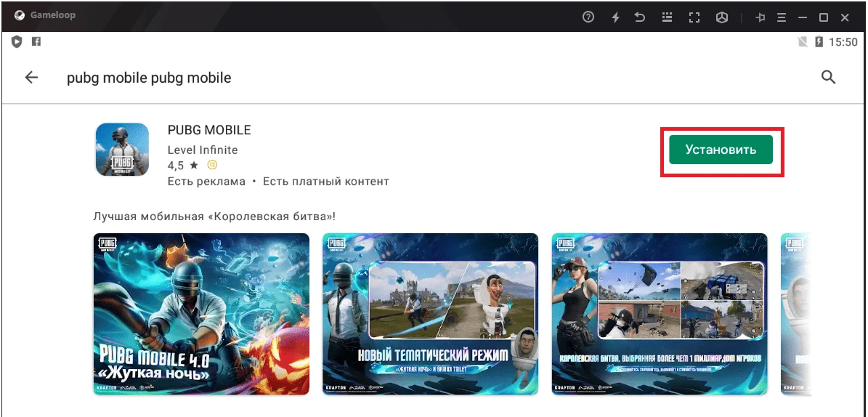Open the «Жуткая ночь» PUBG 4.0 screenshot

point(201,314)
